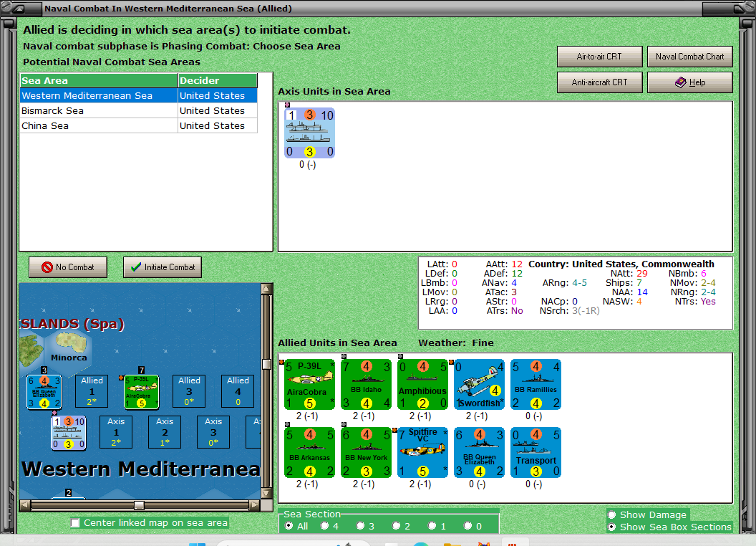Select Sea Section 3 radio button

pyautogui.click(x=360, y=526)
